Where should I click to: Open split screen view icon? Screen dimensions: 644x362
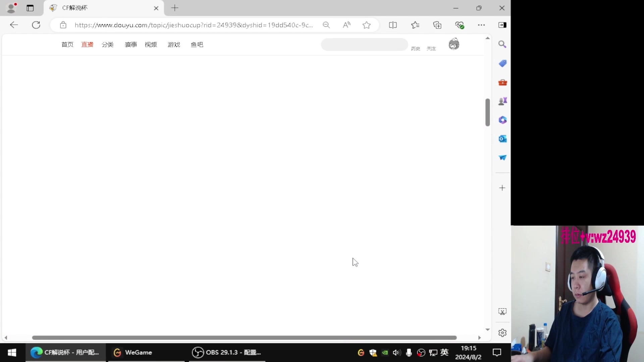393,25
